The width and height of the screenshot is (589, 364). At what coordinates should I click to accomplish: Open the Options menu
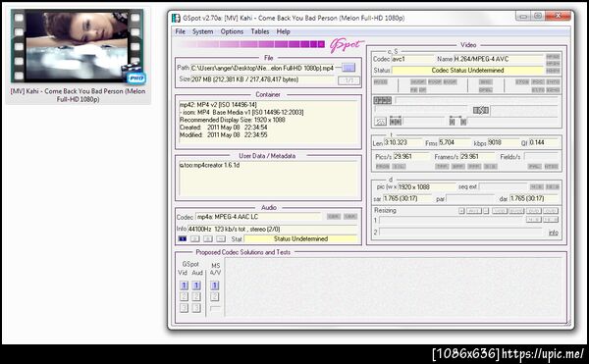tap(232, 31)
